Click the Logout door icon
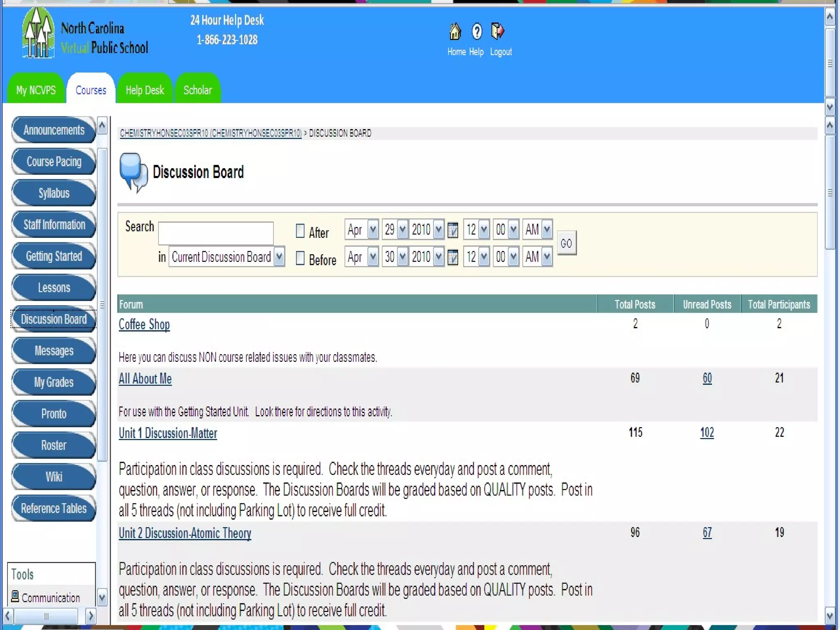Viewport: 840px width, 630px height. tap(497, 31)
